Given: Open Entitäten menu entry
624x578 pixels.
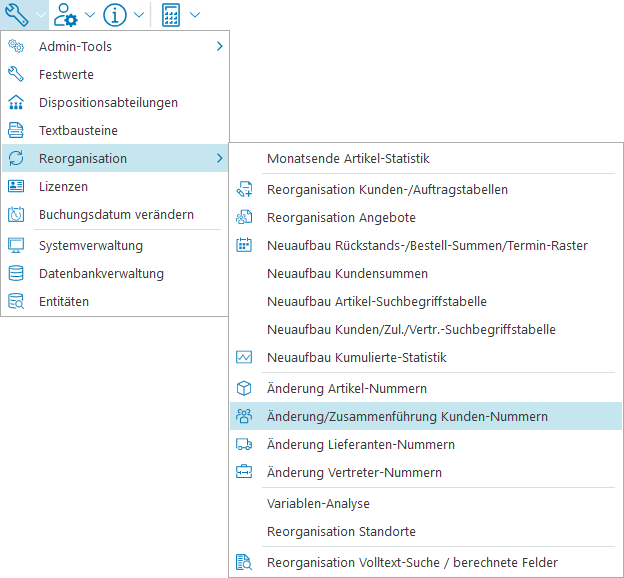Looking at the screenshot, I should [x=64, y=301].
